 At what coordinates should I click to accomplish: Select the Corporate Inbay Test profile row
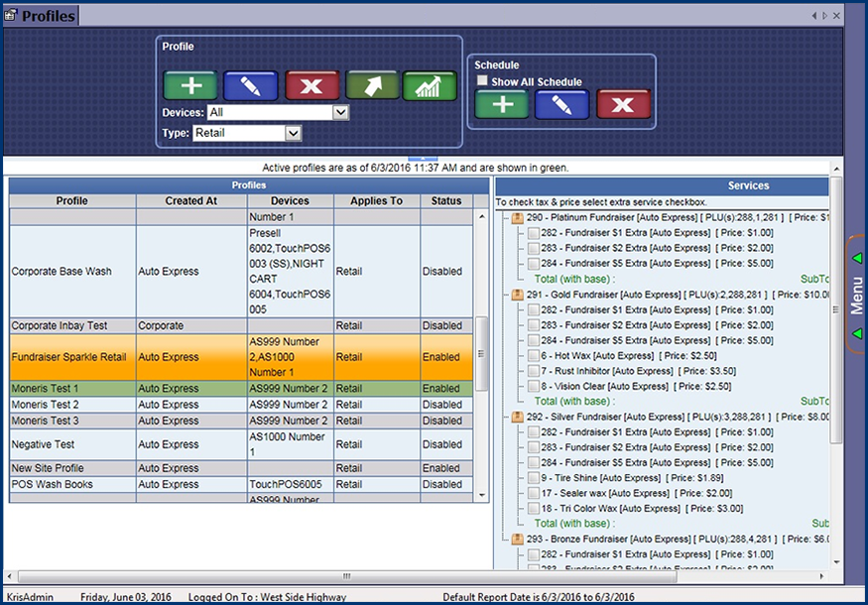(x=59, y=325)
